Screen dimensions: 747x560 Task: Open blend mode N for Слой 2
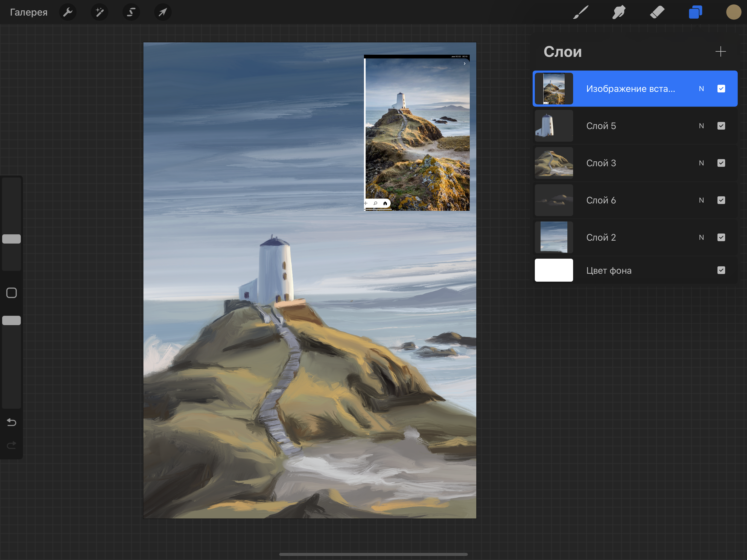click(701, 237)
